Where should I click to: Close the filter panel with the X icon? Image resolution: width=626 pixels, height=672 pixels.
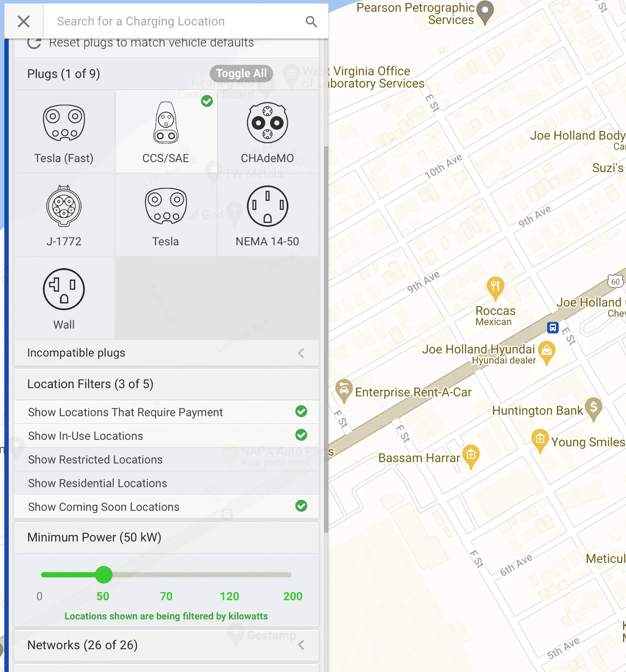pyautogui.click(x=24, y=21)
